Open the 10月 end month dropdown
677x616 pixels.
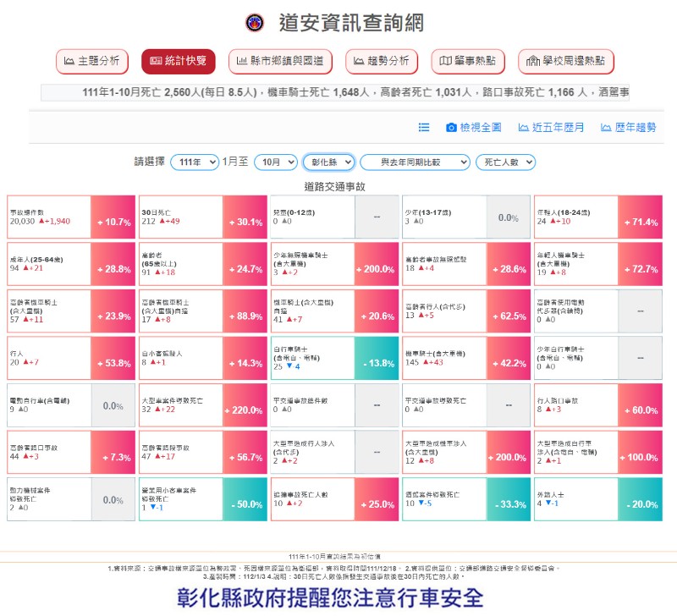[x=275, y=162]
